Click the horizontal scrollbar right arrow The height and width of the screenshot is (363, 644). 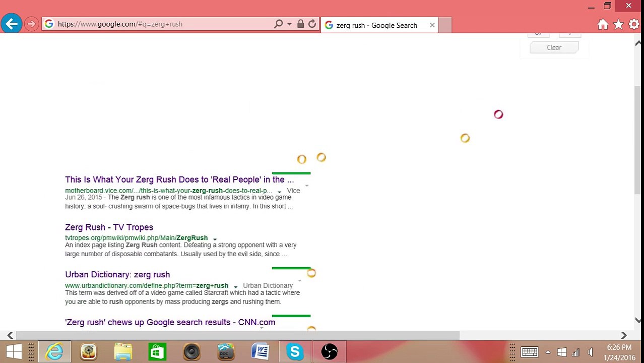[x=624, y=335]
